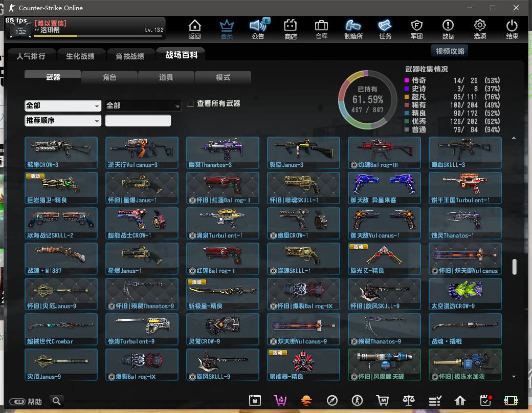
Task: Click the rainbow film strip icon
Action: [511, 401]
